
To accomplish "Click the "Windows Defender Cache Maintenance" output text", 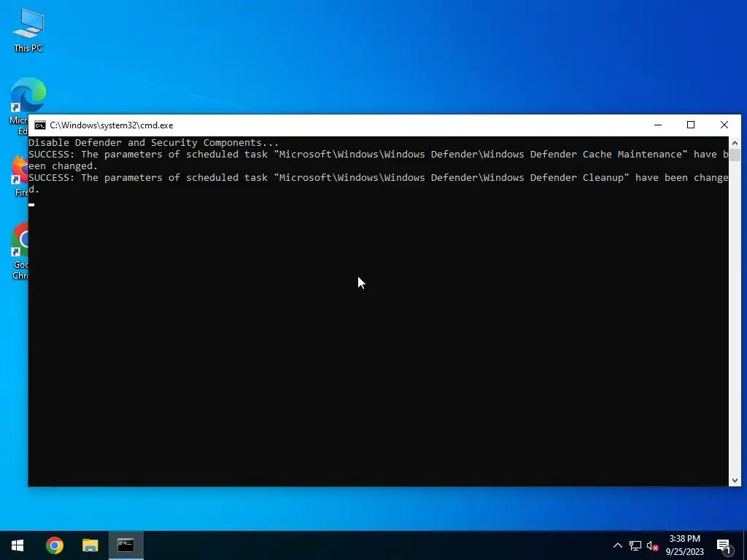I will [x=583, y=155].
